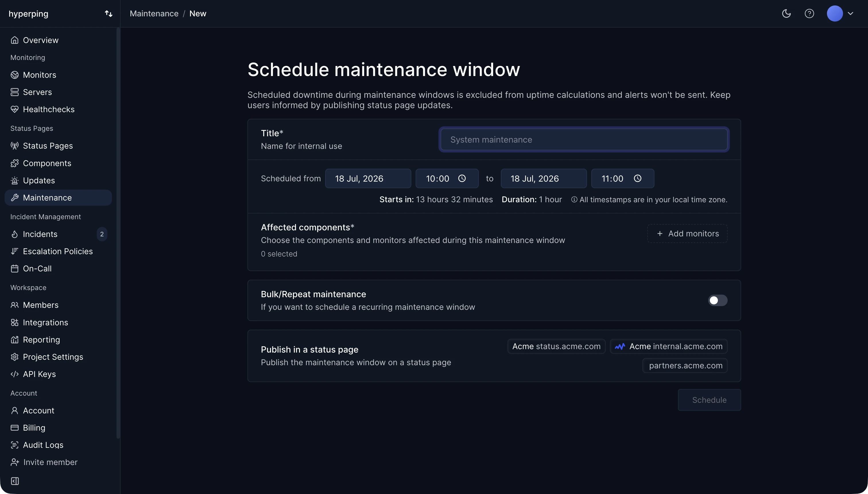
Task: Click the Billing card icon
Action: click(x=15, y=427)
